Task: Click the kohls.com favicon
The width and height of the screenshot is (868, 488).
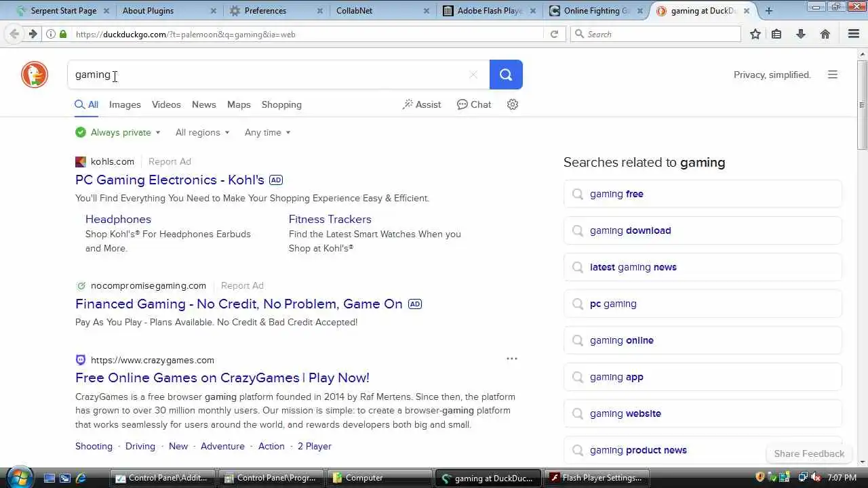Action: [81, 161]
